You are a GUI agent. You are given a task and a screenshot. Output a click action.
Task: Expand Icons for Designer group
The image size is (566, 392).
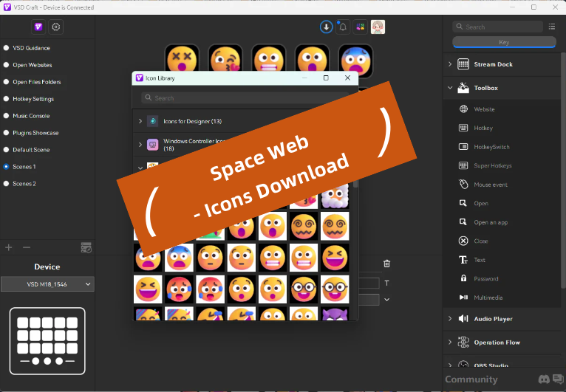(140, 121)
